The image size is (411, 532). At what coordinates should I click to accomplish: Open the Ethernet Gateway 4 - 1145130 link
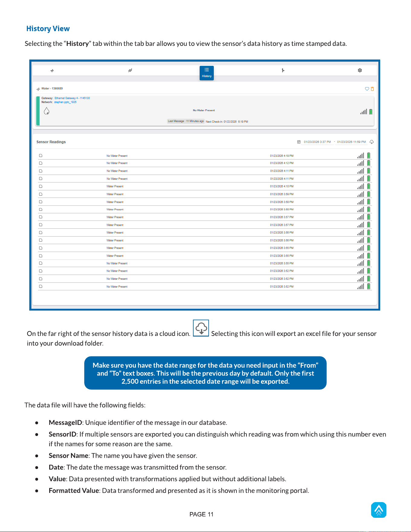72,98
